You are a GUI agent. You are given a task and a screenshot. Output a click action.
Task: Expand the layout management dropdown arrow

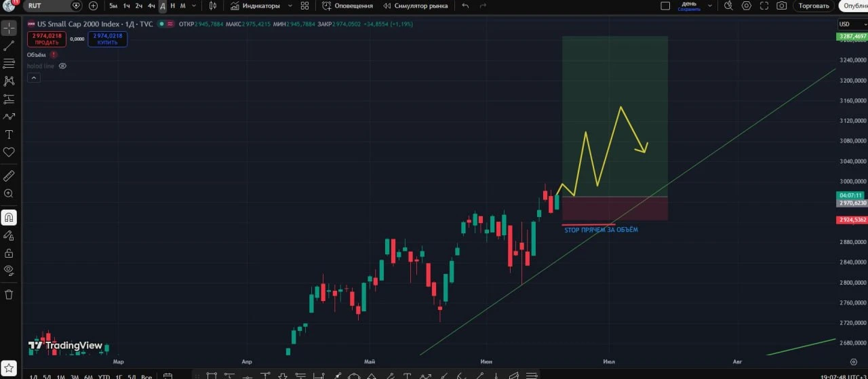click(x=710, y=5)
